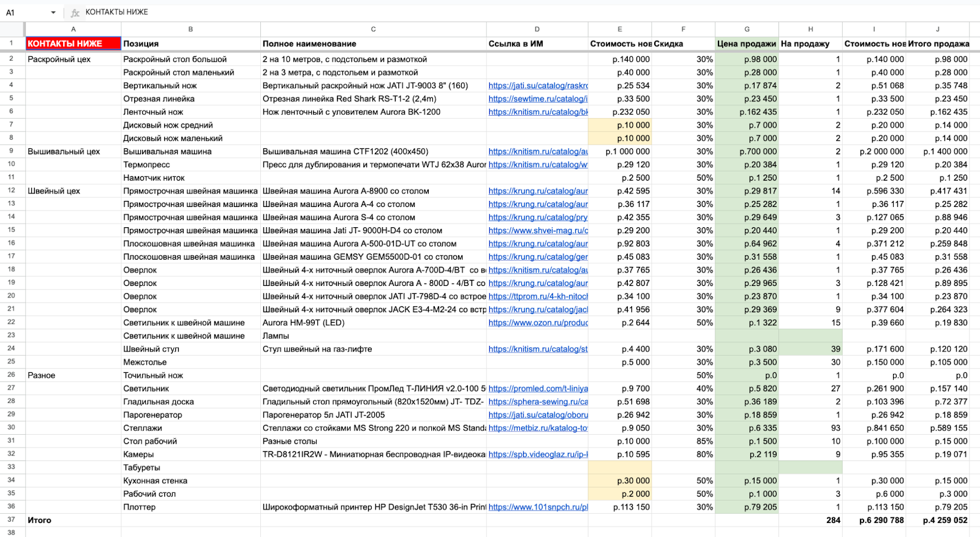The image size is (980, 537).
Task: Select the Вышивальный цех cell
Action: (73, 151)
